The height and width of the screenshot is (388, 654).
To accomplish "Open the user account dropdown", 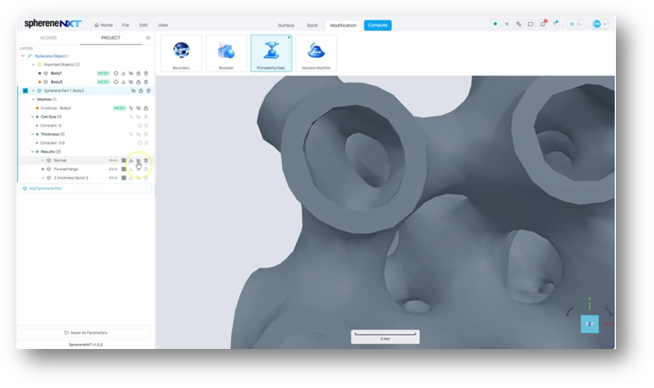I will pyautogui.click(x=600, y=24).
